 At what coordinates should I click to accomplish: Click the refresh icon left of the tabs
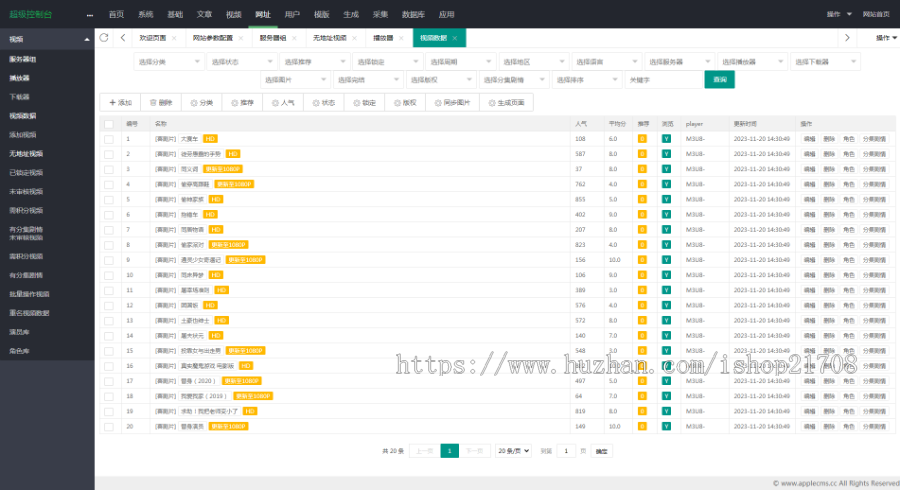click(104, 38)
